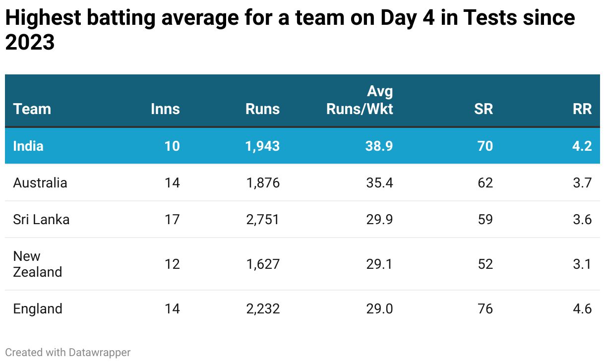The image size is (605, 364).
Task: Click England in the Team column
Action: coord(38,308)
